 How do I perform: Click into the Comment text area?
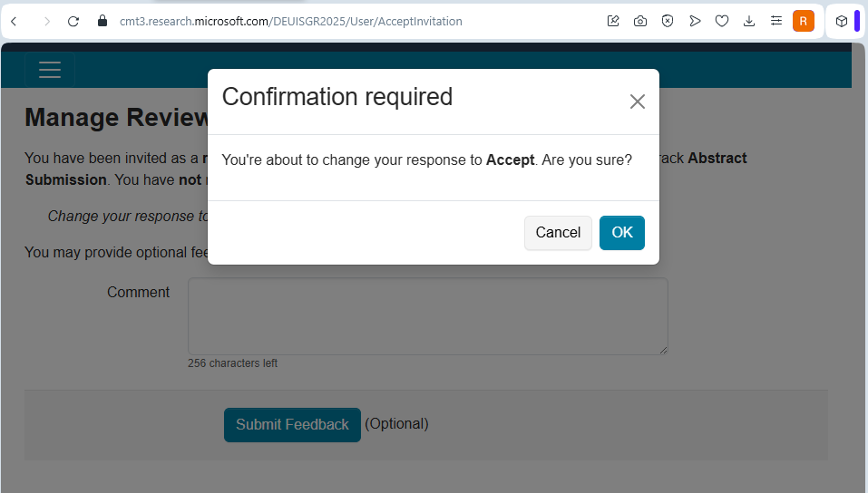coord(427,316)
